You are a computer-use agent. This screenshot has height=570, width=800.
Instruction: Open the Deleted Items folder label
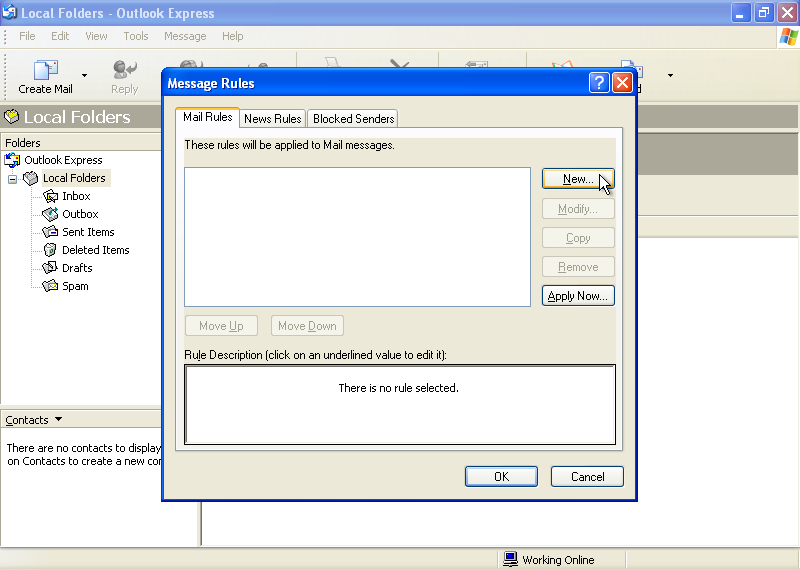click(x=95, y=250)
